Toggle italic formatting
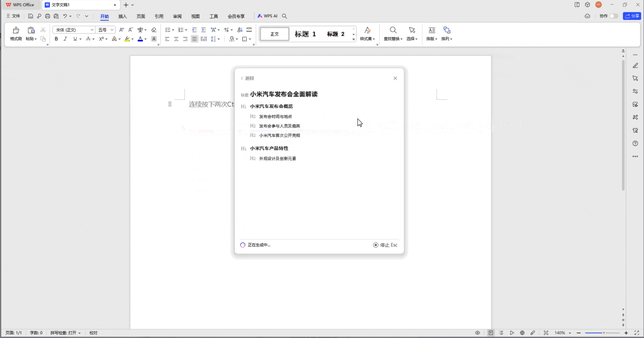Viewport: 644px width, 338px height. [x=65, y=38]
